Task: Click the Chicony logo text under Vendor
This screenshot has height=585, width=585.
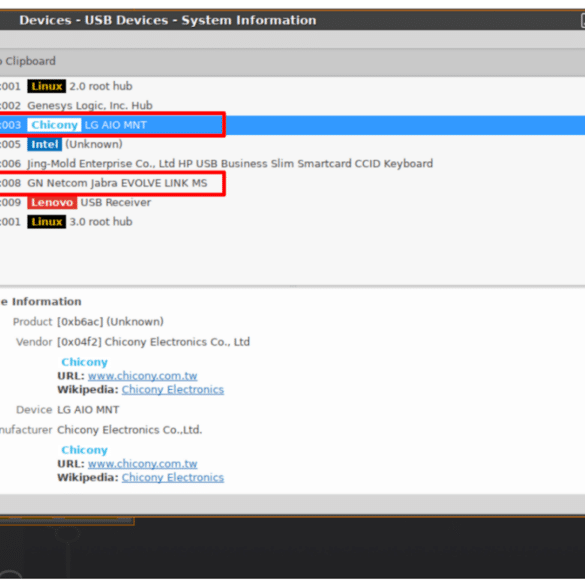Action: tap(85, 362)
